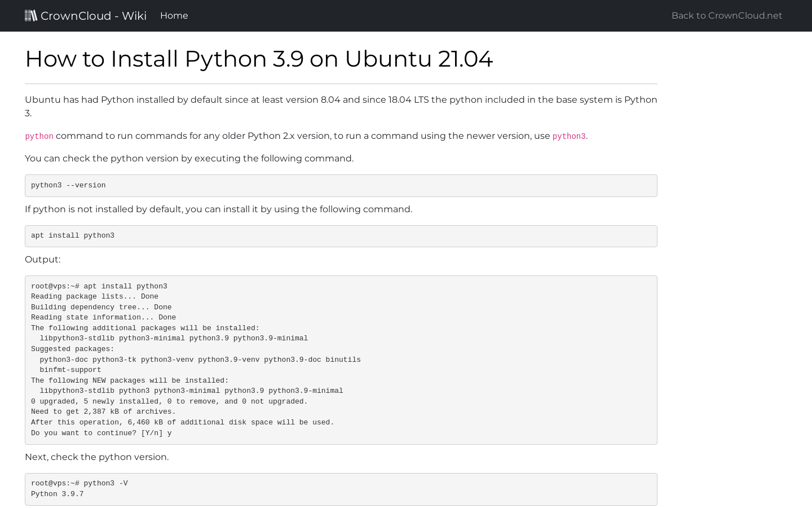Image resolution: width=812 pixels, height=508 pixels.
Task: Click the inline python code snippet
Action: [39, 136]
